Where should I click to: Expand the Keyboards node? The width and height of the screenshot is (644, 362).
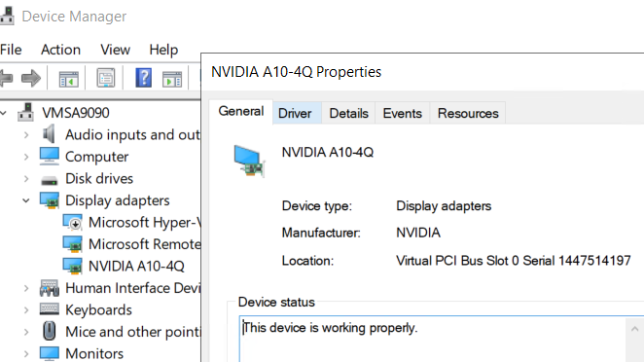(26, 309)
